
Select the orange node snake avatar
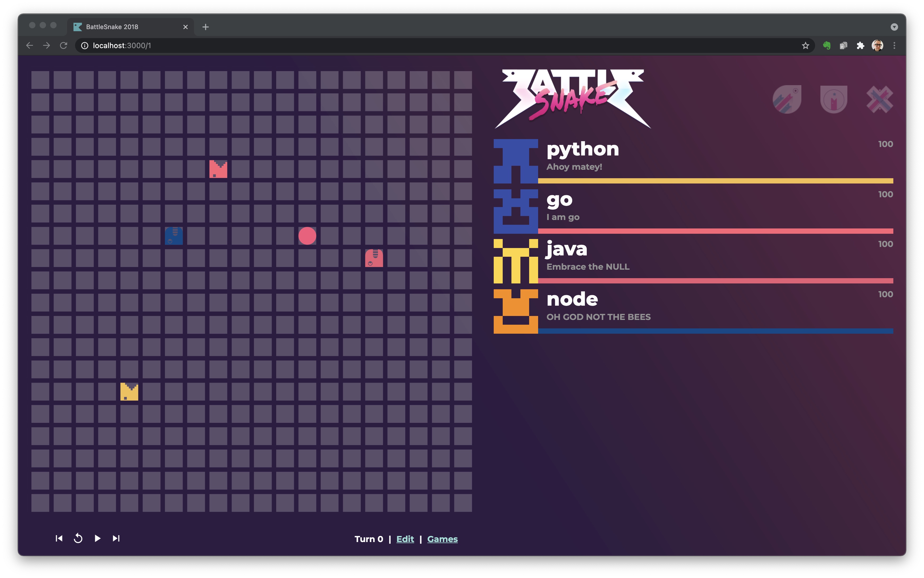[x=515, y=311]
